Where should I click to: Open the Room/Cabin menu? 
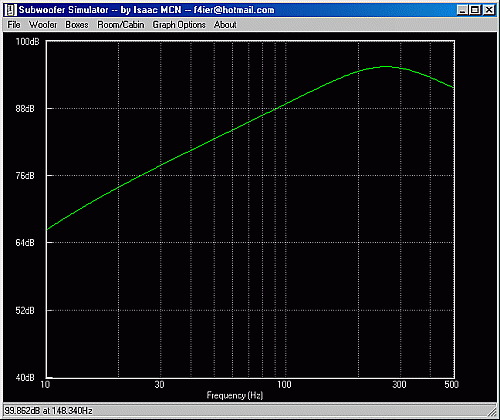[x=121, y=25]
